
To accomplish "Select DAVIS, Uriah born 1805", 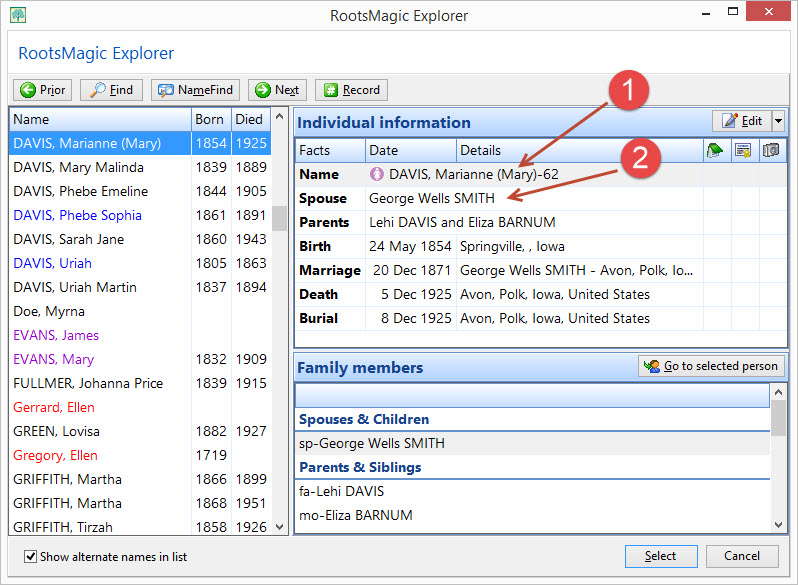I will tap(140, 263).
